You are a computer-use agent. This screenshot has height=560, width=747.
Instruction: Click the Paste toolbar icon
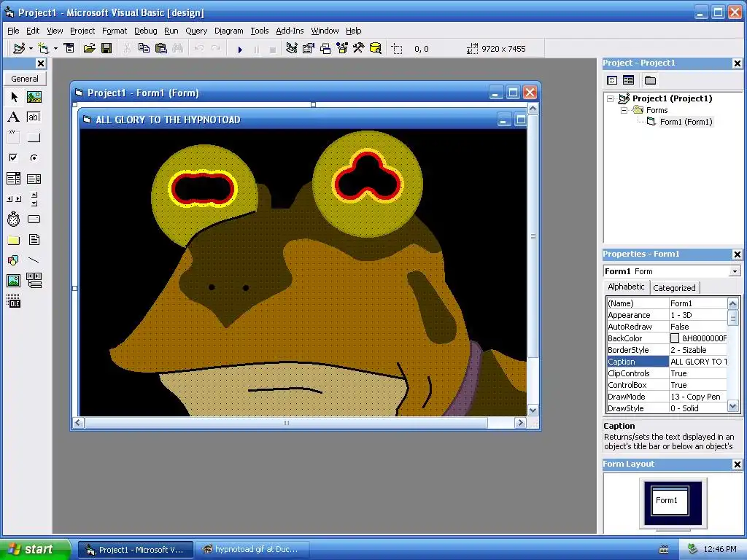[161, 49]
